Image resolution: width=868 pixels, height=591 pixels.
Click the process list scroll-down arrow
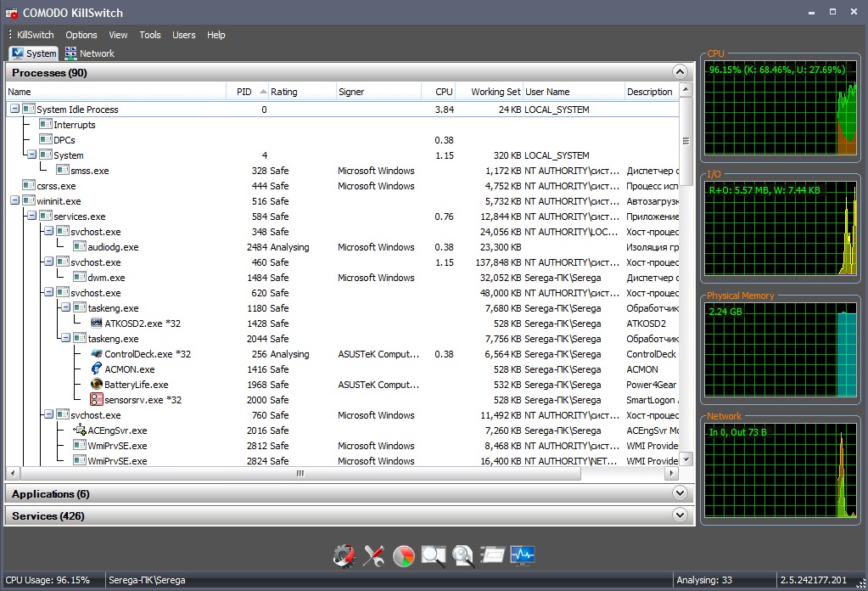[x=686, y=459]
